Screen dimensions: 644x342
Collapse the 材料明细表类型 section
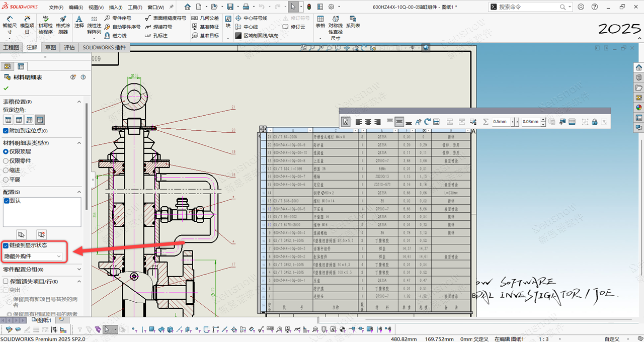click(79, 143)
